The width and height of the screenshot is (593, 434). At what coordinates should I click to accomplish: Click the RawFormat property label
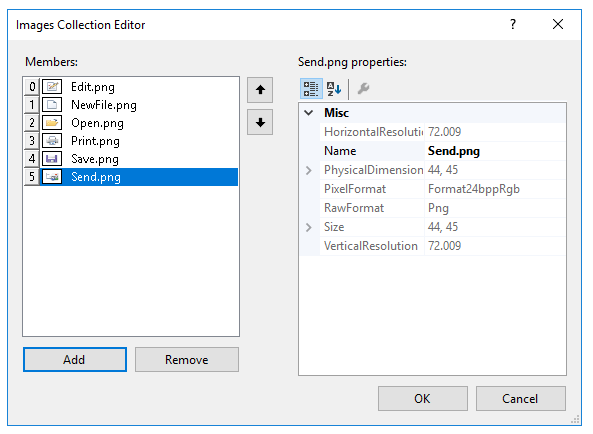(354, 208)
